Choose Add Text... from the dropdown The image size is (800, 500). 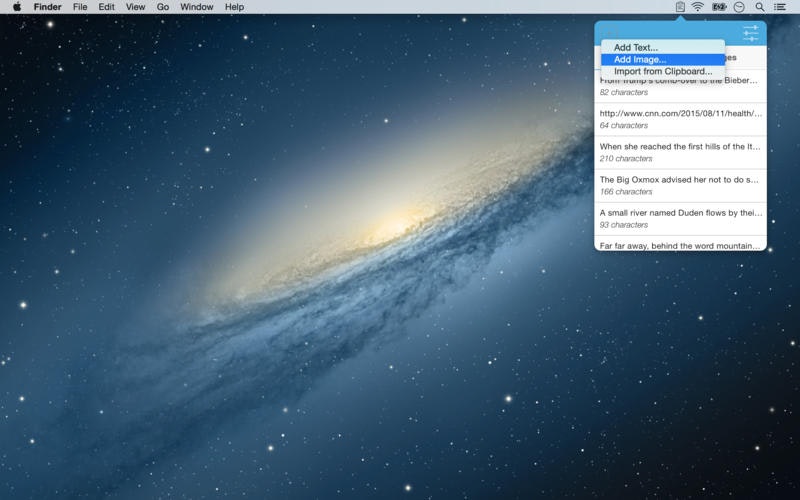636,47
